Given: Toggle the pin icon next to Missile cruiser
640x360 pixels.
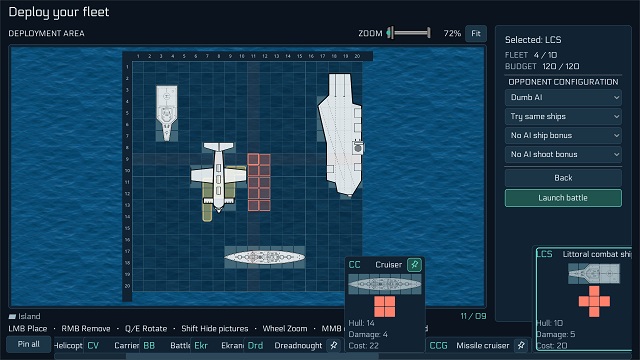Looking at the screenshot, I should 521,345.
